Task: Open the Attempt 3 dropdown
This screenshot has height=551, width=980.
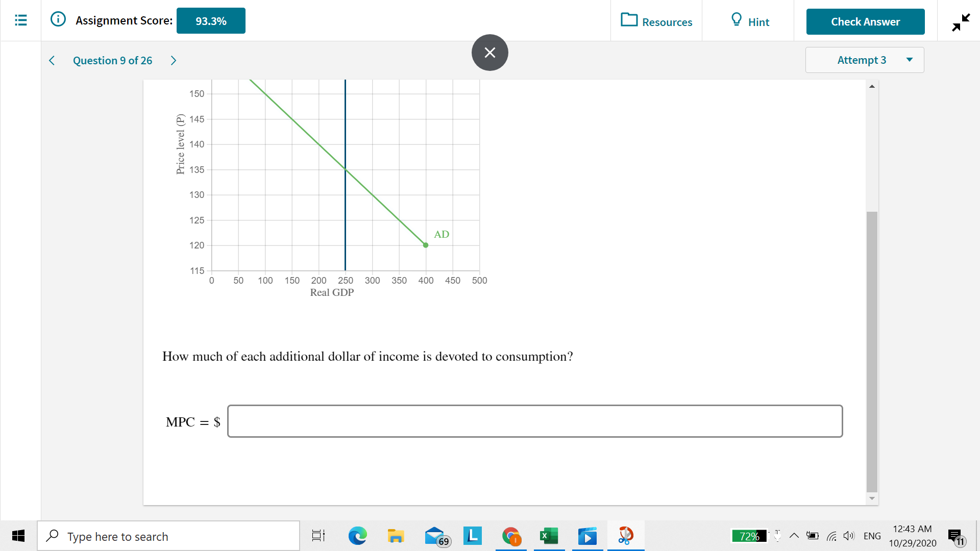Action: click(864, 60)
